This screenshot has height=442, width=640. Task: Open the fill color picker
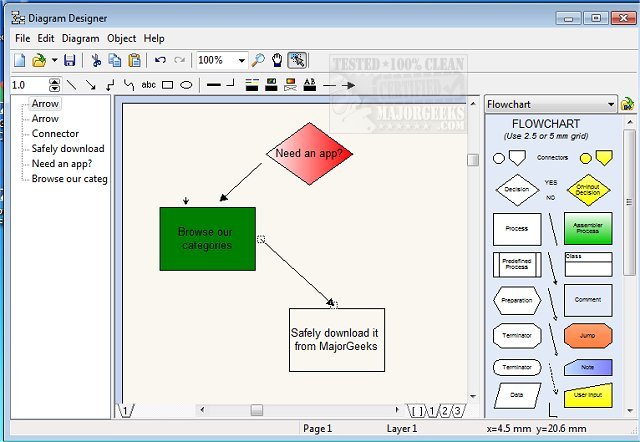pyautogui.click(x=271, y=85)
